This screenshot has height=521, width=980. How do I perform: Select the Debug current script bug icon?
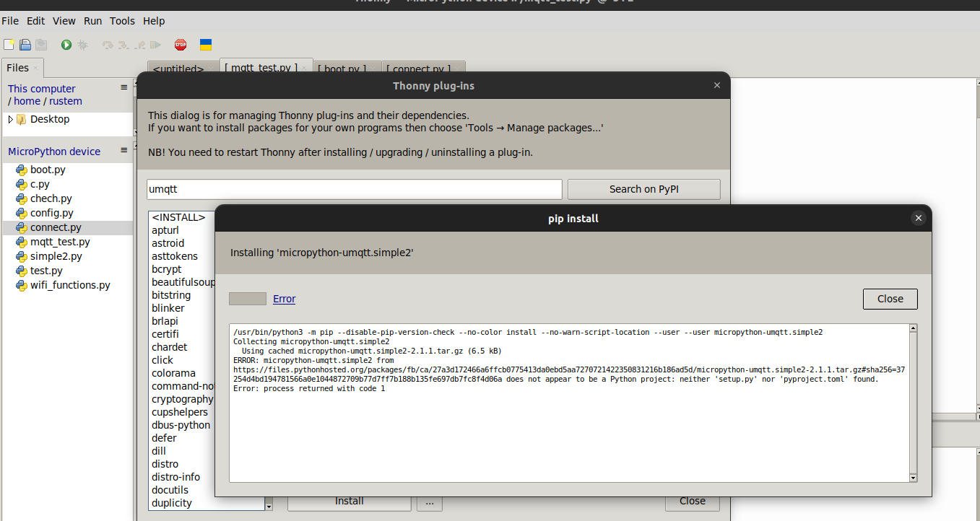click(x=82, y=45)
